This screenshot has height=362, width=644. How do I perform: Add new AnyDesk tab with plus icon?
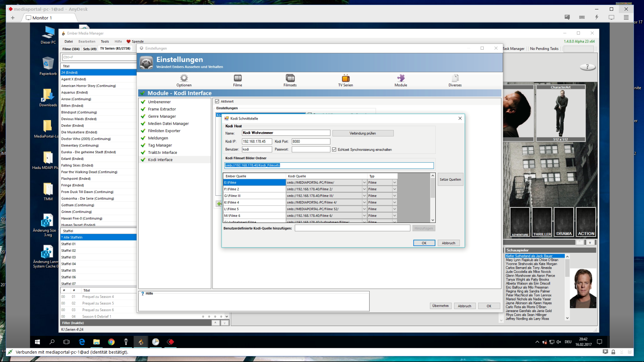13,18
